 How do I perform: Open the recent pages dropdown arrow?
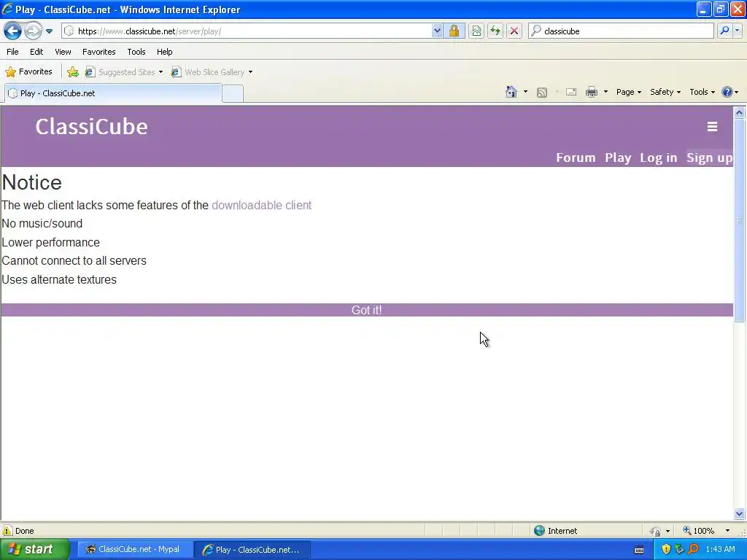coord(49,31)
